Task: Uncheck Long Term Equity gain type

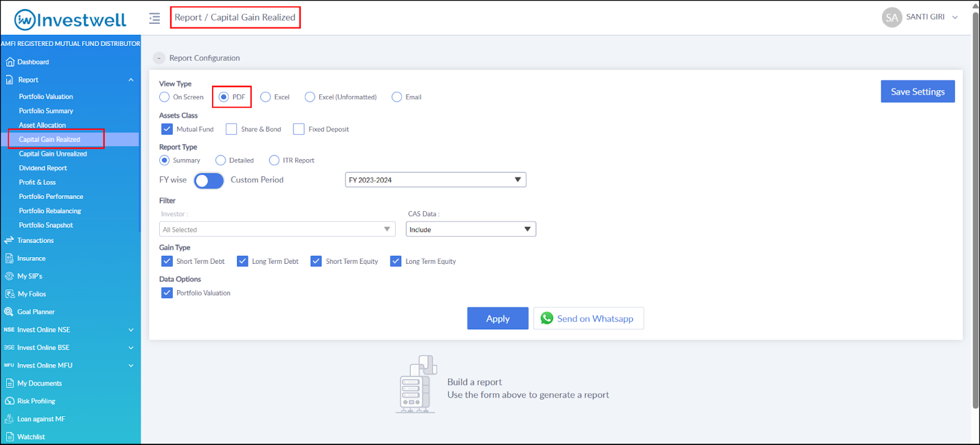Action: [396, 261]
